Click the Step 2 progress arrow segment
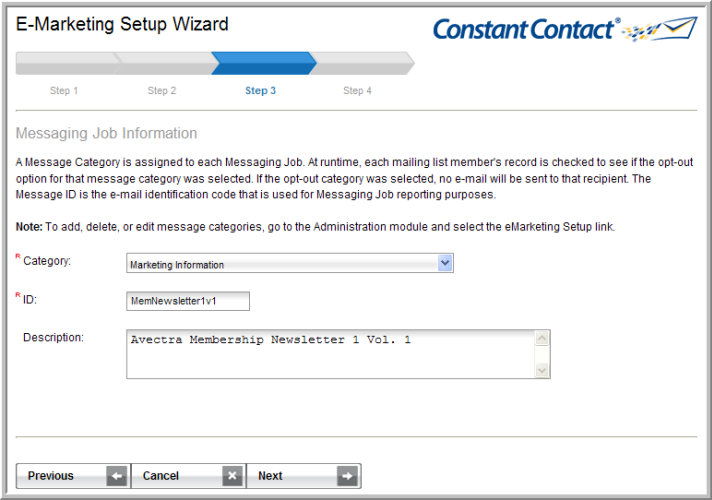The width and height of the screenshot is (712, 500). click(166, 63)
